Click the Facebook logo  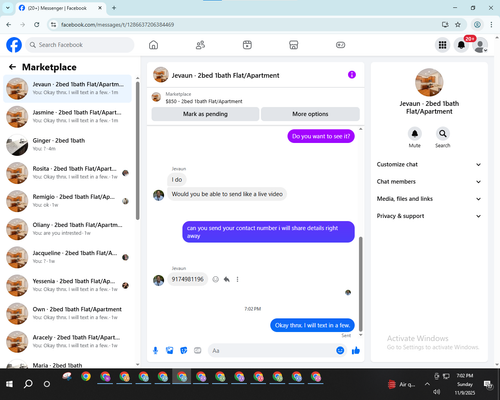pos(14,45)
